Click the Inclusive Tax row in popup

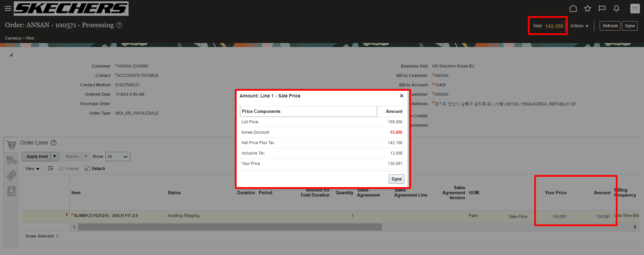[x=322, y=153]
